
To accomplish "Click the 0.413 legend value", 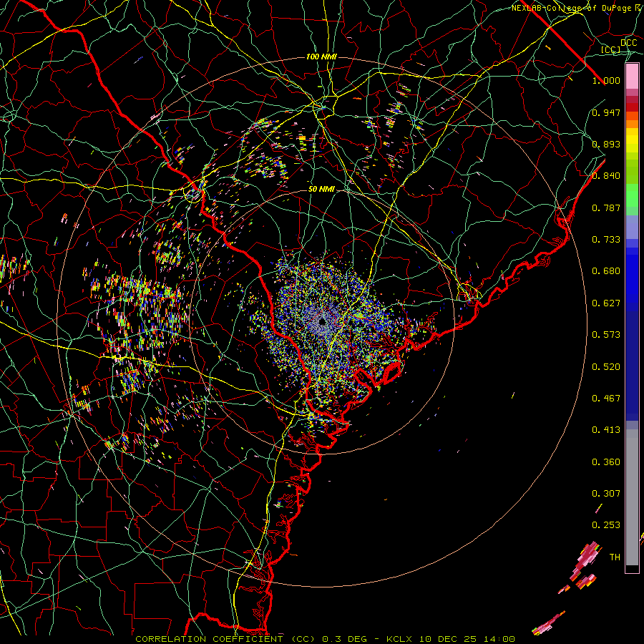I will (606, 430).
